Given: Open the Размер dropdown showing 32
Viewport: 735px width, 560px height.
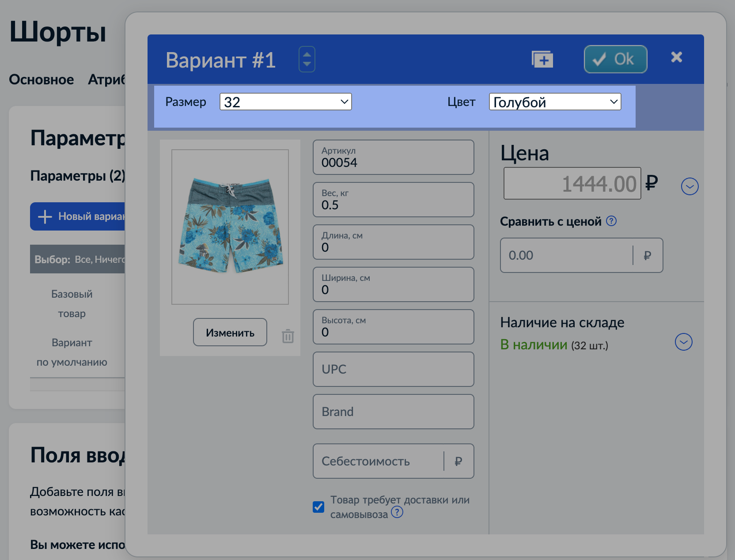Looking at the screenshot, I should [286, 102].
